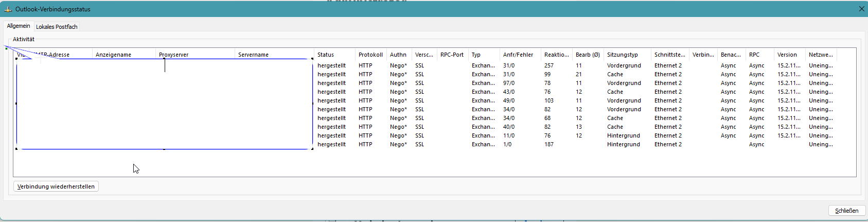This screenshot has height=222, width=868.
Task: Click HTTP in the 43/0 row
Action: click(x=365, y=92)
